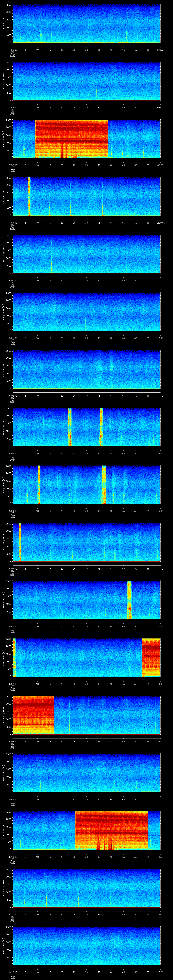Select the wide red noise block in the 8:10:00 panel

(x=111, y=831)
